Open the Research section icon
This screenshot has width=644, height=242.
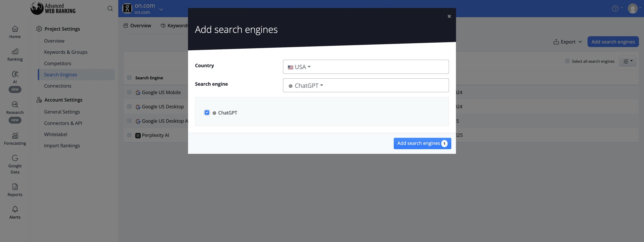15,104
